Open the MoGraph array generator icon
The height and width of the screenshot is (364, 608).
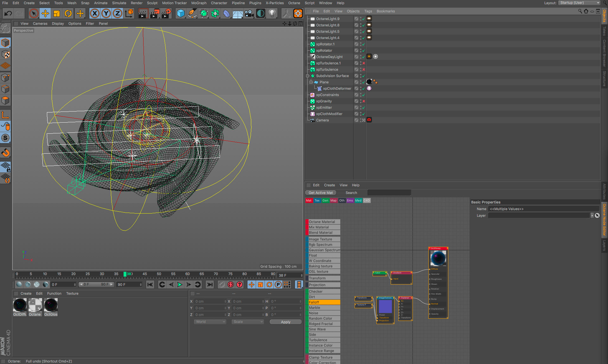215,13
